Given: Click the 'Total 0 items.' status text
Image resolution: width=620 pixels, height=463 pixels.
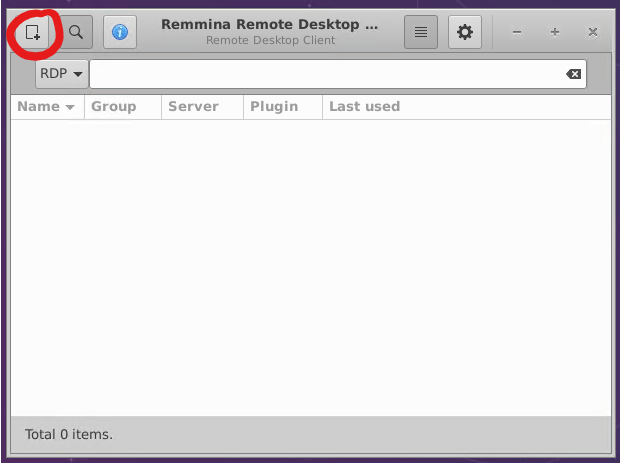Looking at the screenshot, I should click(69, 435).
